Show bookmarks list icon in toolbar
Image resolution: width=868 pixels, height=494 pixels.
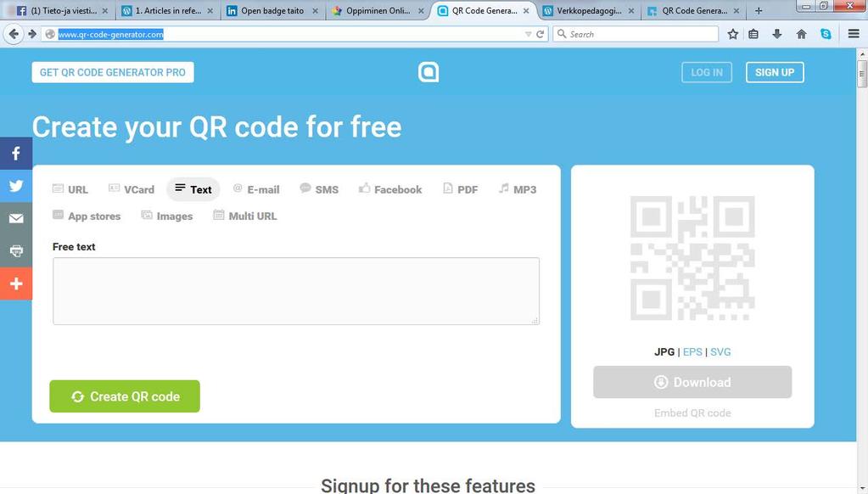753,34
